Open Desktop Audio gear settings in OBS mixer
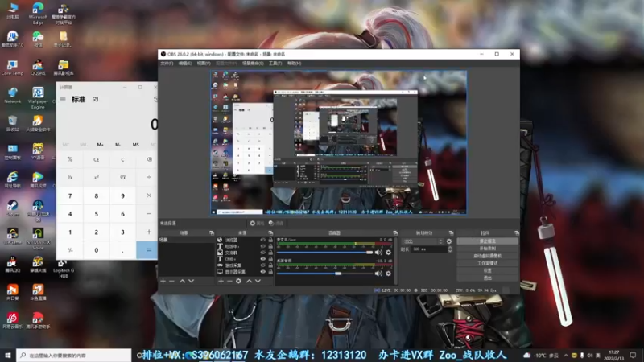The width and height of the screenshot is (644, 362). [x=388, y=274]
